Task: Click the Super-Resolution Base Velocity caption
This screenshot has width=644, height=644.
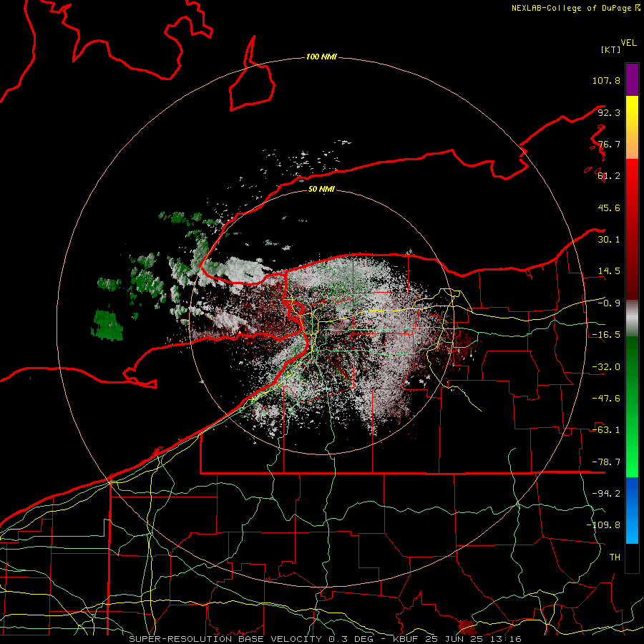Action: tap(326, 639)
